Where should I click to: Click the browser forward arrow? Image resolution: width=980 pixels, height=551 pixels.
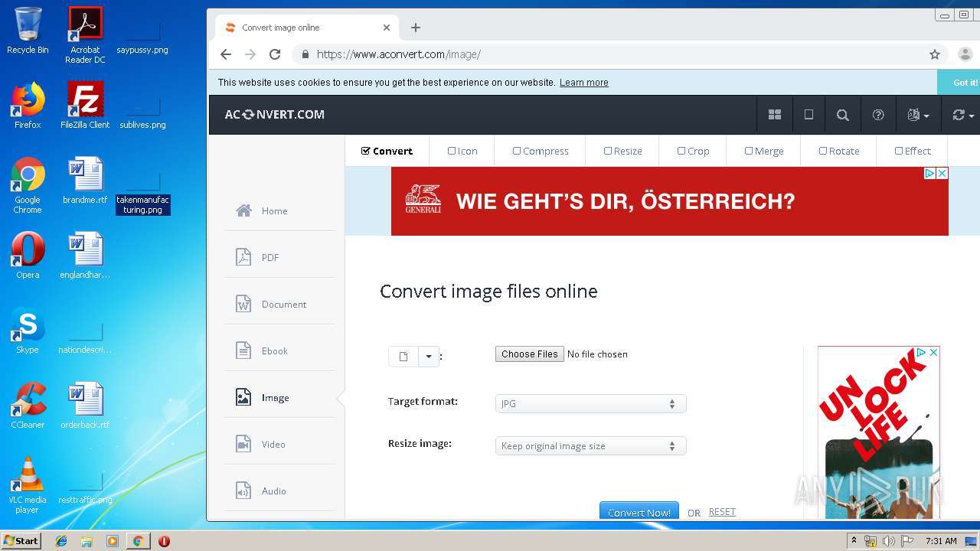pos(250,54)
